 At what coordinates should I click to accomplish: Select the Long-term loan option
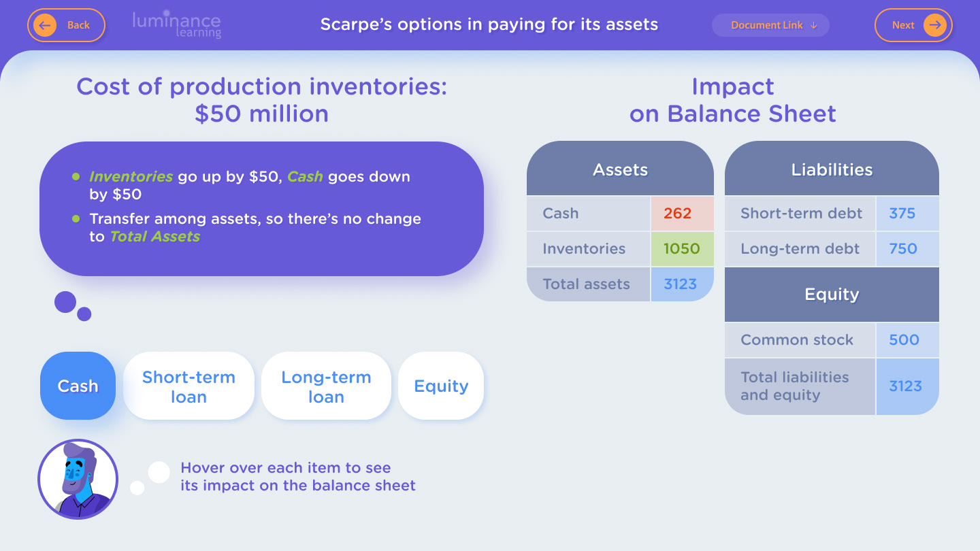tap(326, 386)
